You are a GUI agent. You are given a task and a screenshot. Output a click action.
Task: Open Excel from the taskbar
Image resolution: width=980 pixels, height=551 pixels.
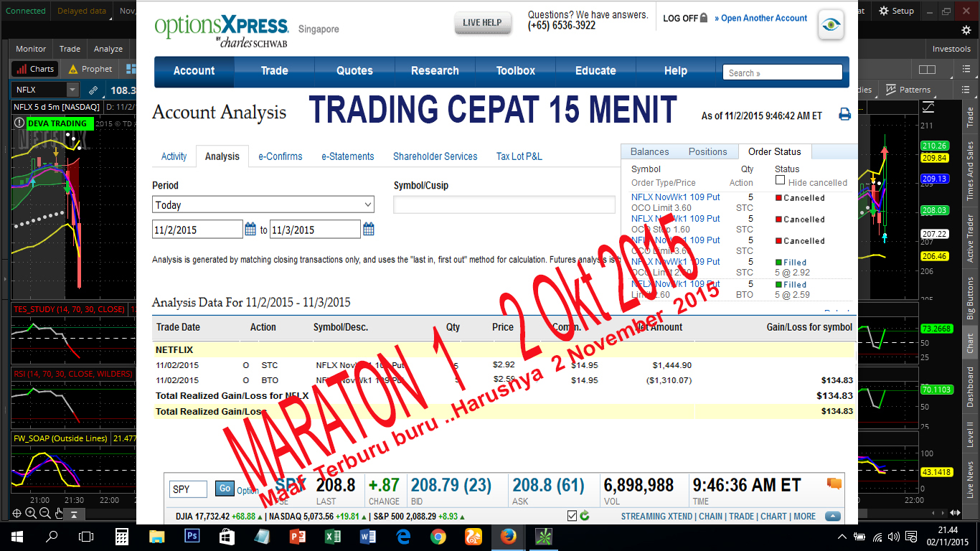point(333,535)
